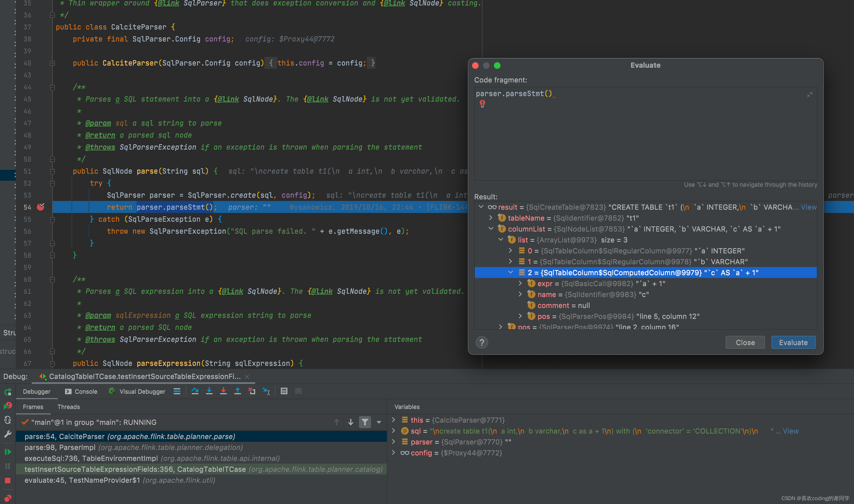Click the Step Over debugger icon

195,391
